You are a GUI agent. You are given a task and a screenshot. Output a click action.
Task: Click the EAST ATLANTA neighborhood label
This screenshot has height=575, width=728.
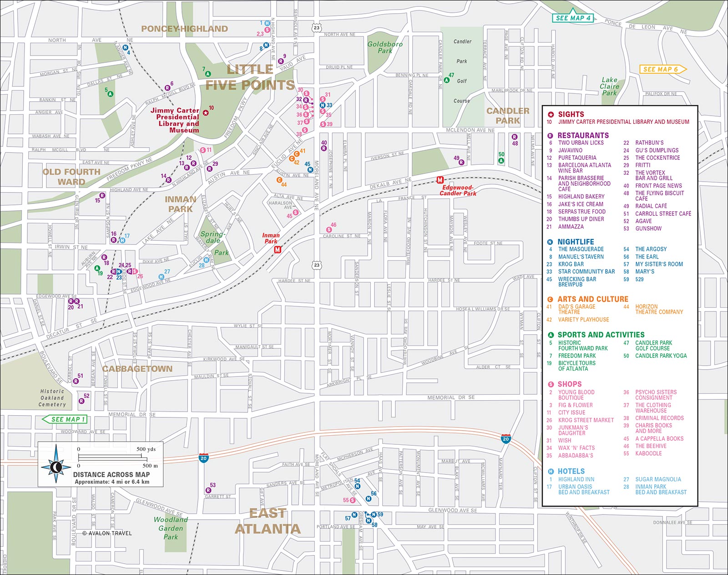pos(268,521)
